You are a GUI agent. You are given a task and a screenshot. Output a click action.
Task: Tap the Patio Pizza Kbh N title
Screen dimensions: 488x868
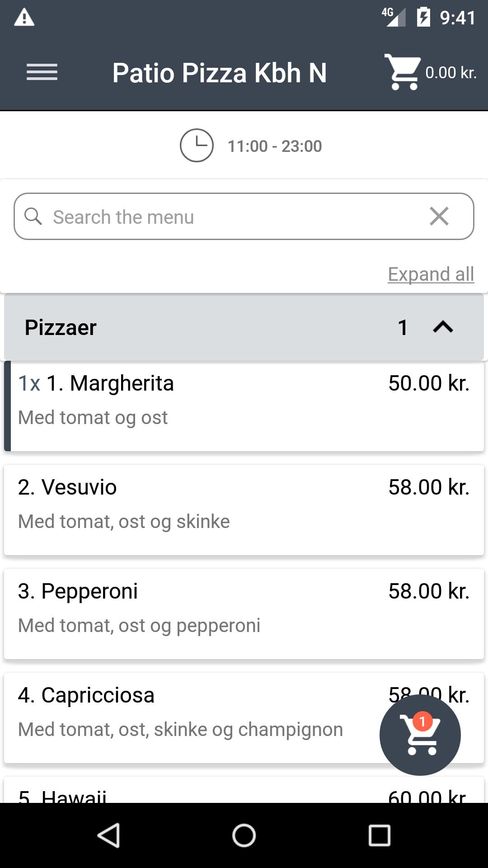pos(220,73)
